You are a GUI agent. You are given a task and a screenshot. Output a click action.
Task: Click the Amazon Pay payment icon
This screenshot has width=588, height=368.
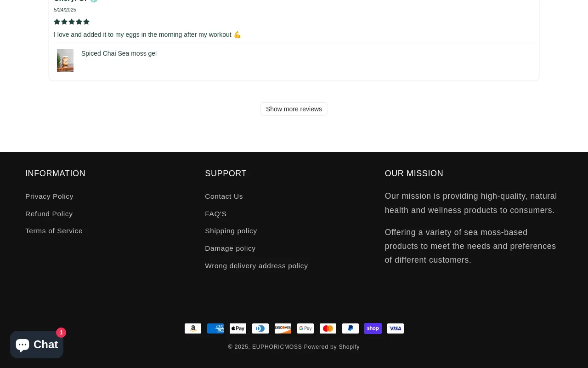point(193,328)
